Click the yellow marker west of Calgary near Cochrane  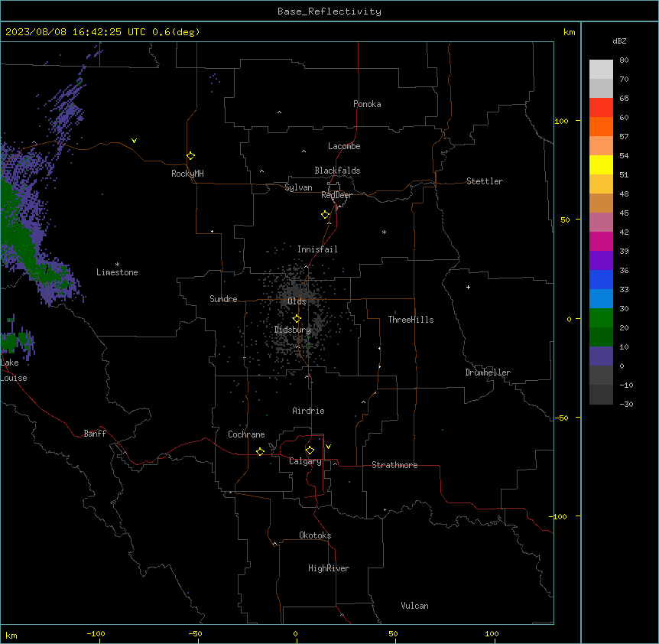coord(260,451)
